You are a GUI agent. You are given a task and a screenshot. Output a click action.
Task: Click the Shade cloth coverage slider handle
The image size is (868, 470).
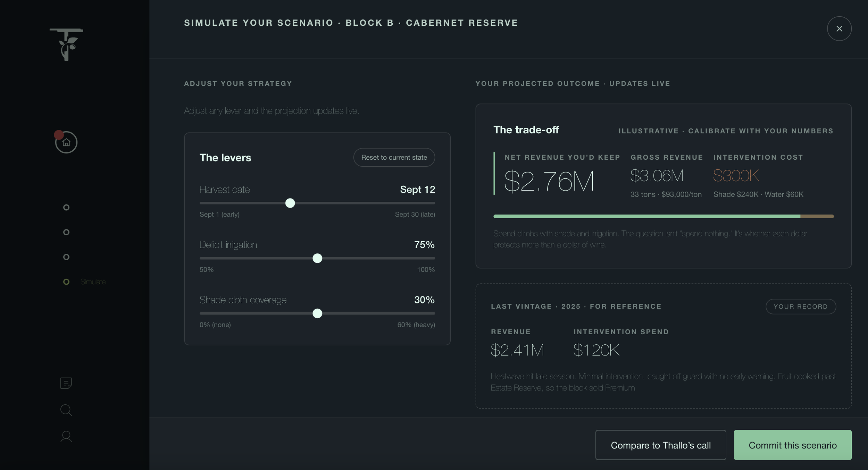(317, 313)
